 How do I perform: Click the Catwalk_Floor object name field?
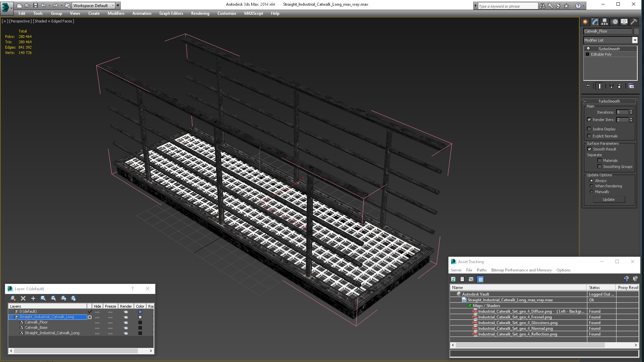click(607, 31)
